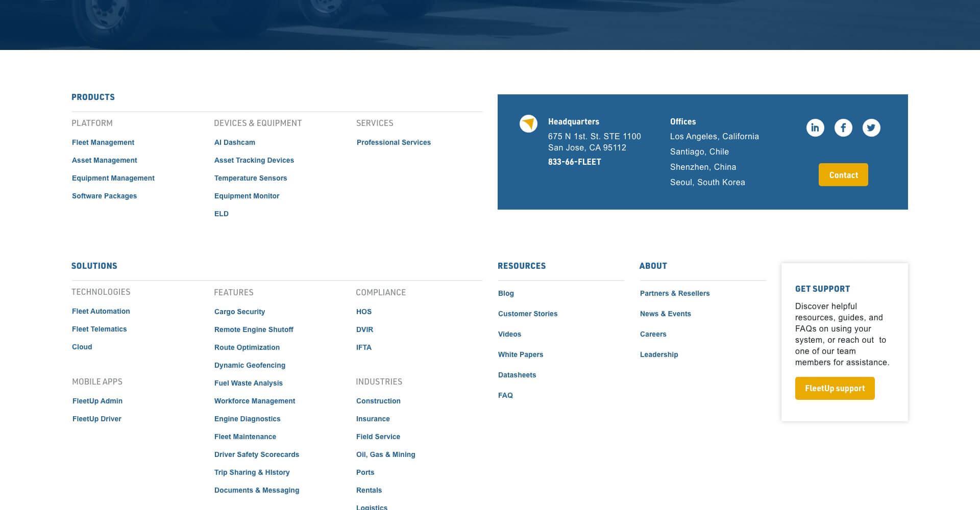Open Equipment Monitor link
980x510 pixels.
[x=247, y=196]
